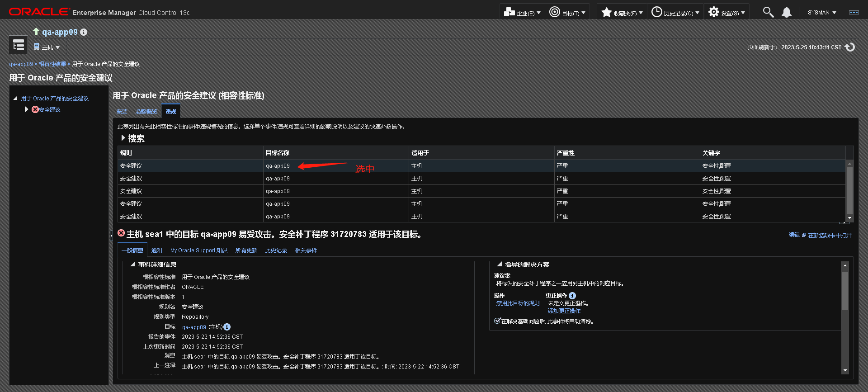Click the new tab icon before 在新选项卡中打开
868x392 pixels.
(804, 235)
